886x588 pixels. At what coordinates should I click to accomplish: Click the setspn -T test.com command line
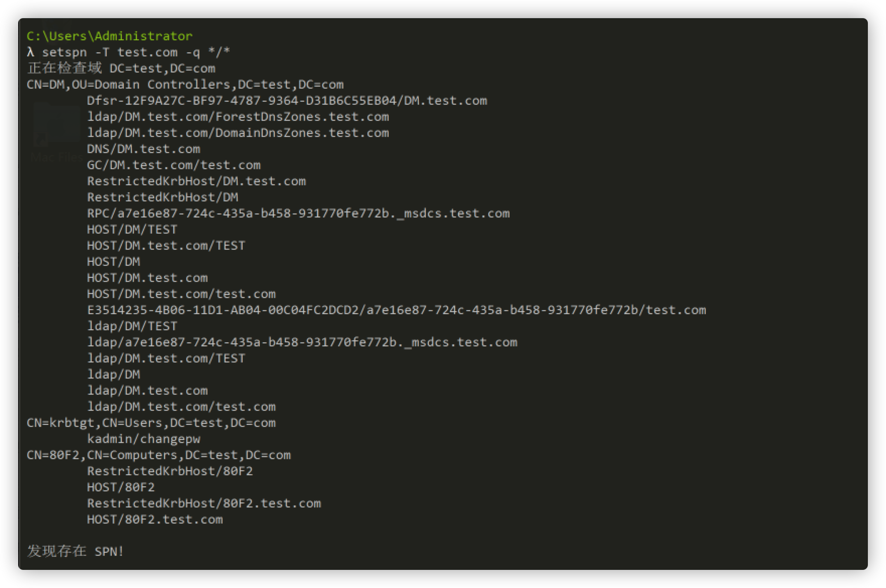click(x=128, y=52)
